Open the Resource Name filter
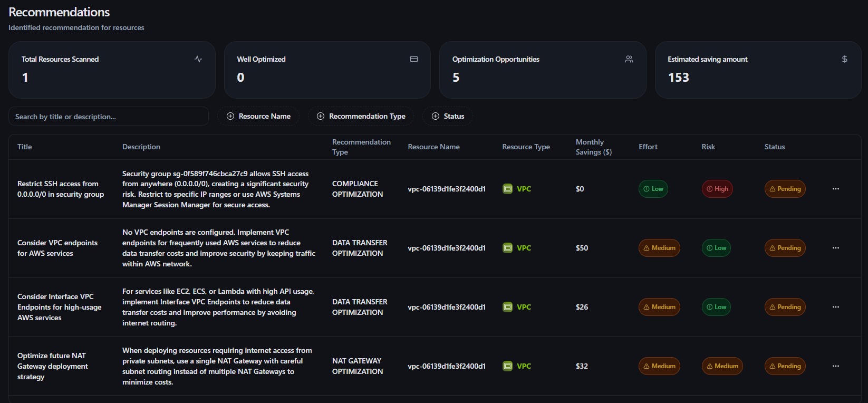Viewport: 868px width, 403px height. (x=258, y=116)
